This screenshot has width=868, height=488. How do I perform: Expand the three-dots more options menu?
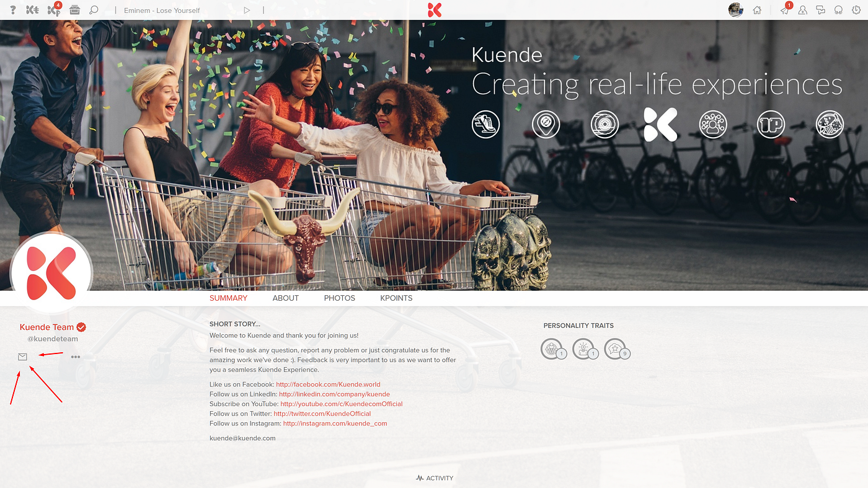(x=76, y=357)
